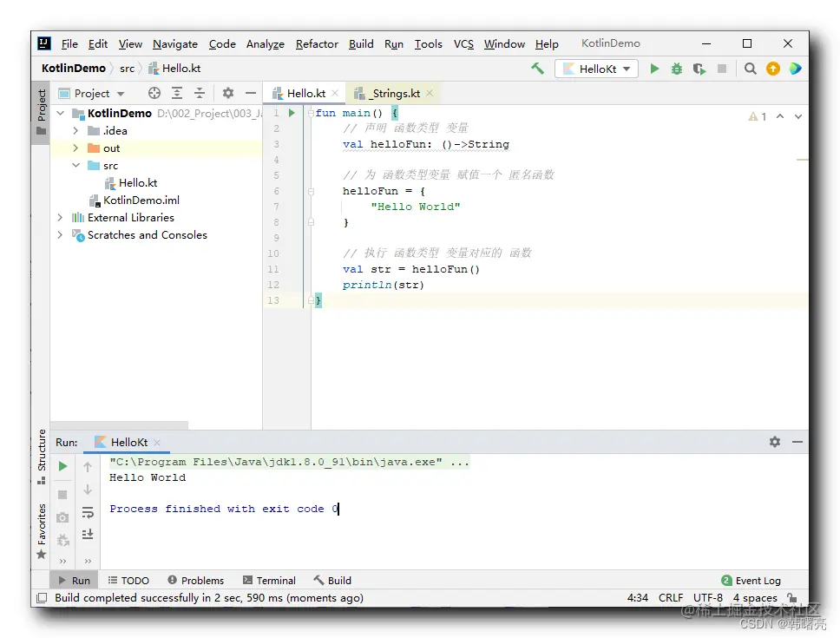The height and width of the screenshot is (638, 840).
Task: Click the Stop square in the top toolbar
Action: point(722,69)
